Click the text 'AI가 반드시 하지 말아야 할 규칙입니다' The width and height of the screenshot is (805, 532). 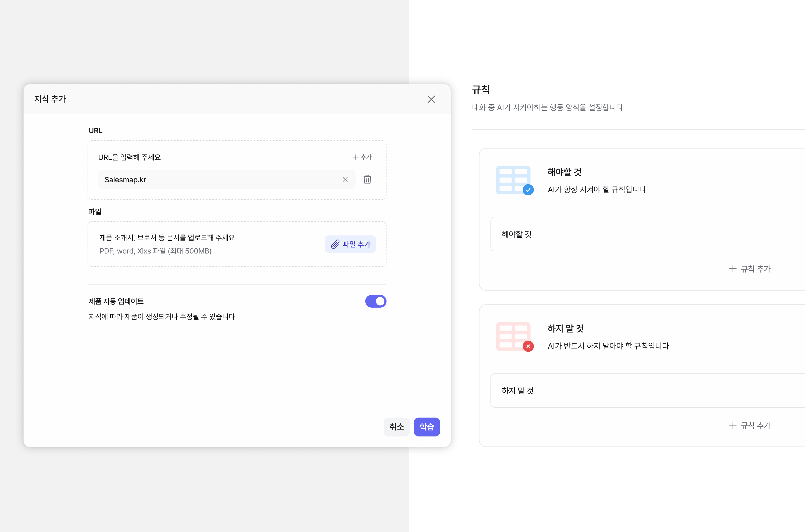pyautogui.click(x=608, y=346)
